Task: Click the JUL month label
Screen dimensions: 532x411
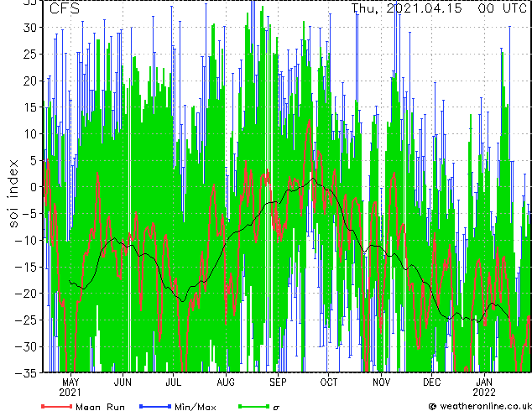Action: [174, 382]
